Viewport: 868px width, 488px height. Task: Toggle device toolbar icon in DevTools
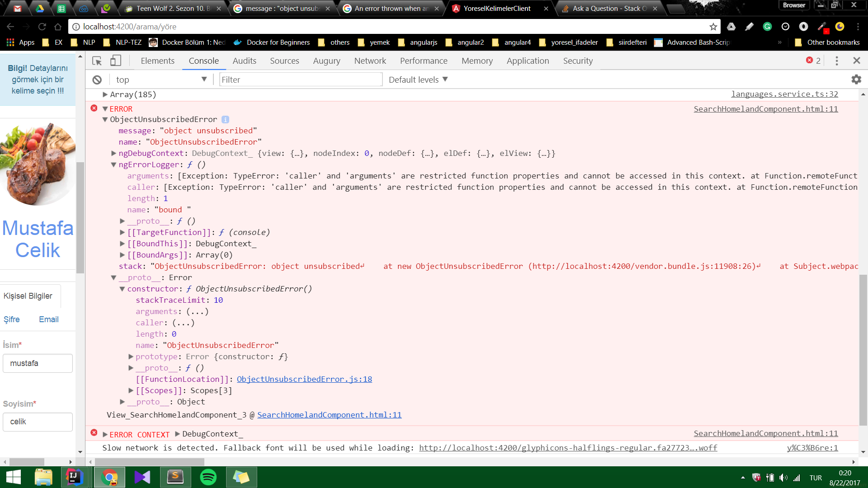[116, 61]
